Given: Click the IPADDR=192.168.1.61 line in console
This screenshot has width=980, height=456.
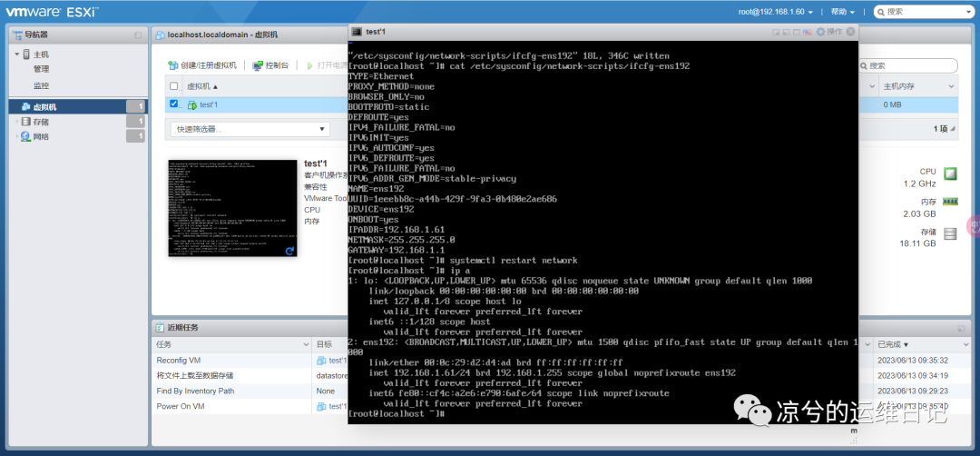Looking at the screenshot, I should click(x=397, y=230).
